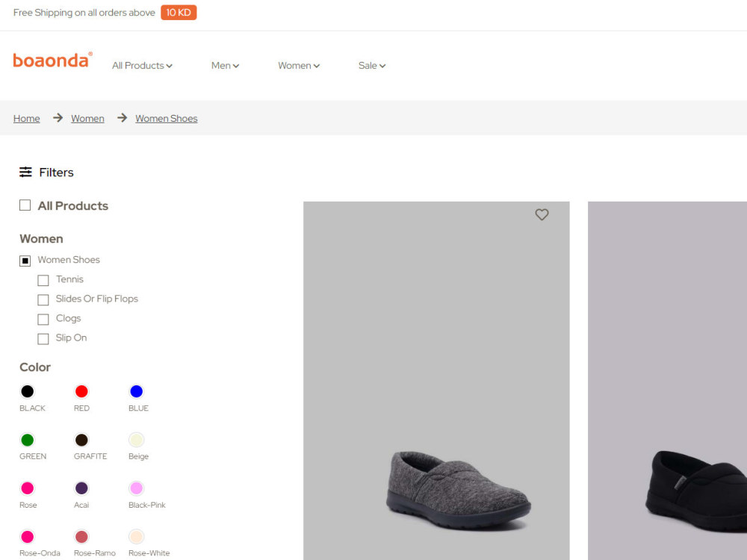Screen dimensions: 747x560
Task: Click the boaonda logo
Action: [52, 60]
